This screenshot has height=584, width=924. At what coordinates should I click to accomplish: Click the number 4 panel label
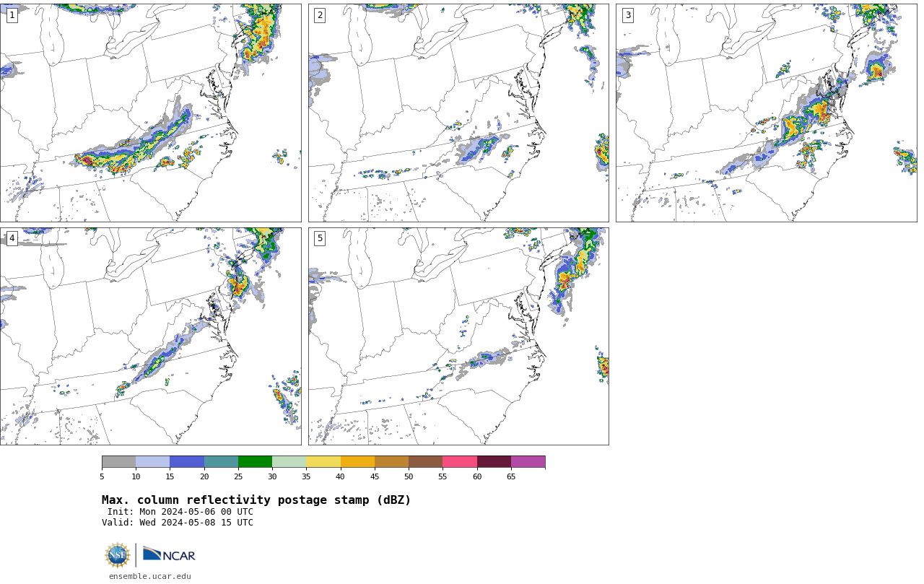[x=12, y=238]
